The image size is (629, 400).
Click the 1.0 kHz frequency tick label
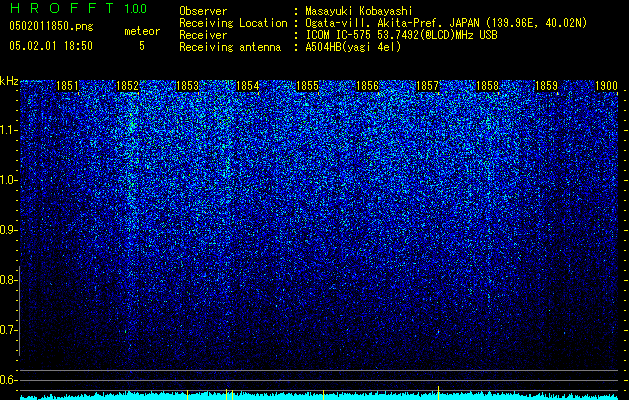pos(9,180)
